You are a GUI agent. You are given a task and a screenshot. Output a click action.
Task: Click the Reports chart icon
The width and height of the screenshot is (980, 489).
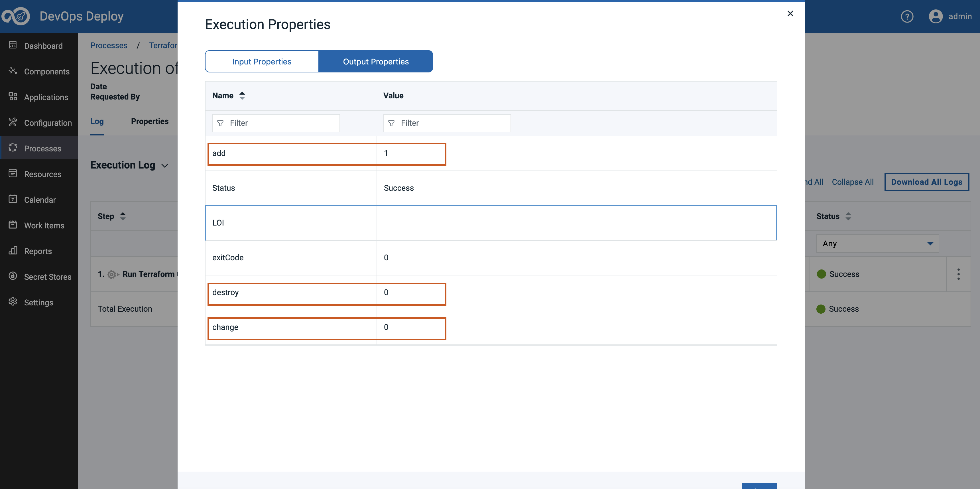[x=13, y=250]
